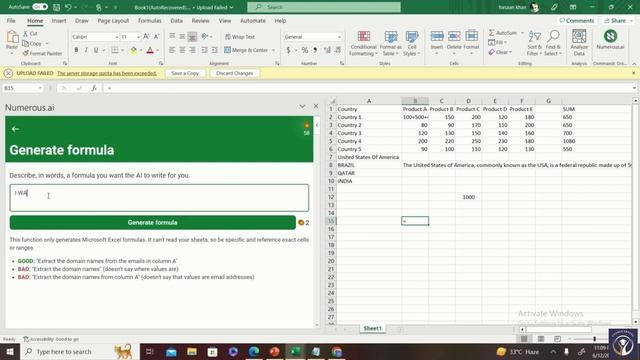Expand the formula bar

634,88
